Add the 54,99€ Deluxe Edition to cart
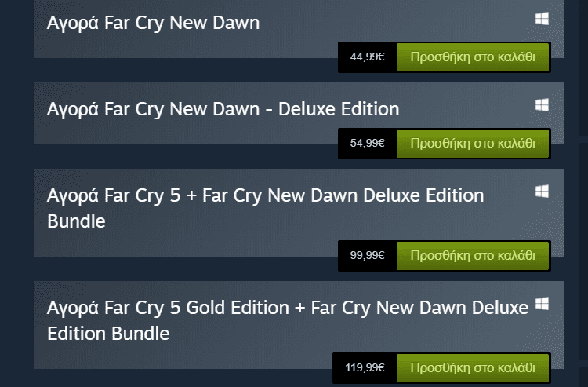The height and width of the screenshot is (387, 588). pyautogui.click(x=473, y=144)
